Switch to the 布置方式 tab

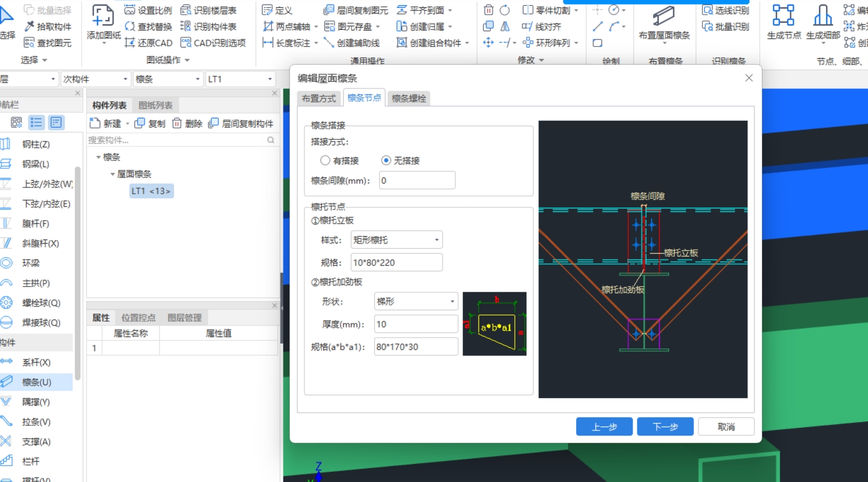(x=319, y=99)
